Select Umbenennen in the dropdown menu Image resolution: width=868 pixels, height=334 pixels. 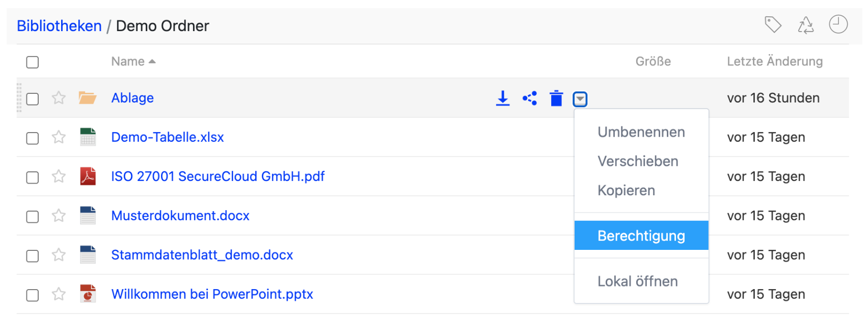[x=641, y=132]
